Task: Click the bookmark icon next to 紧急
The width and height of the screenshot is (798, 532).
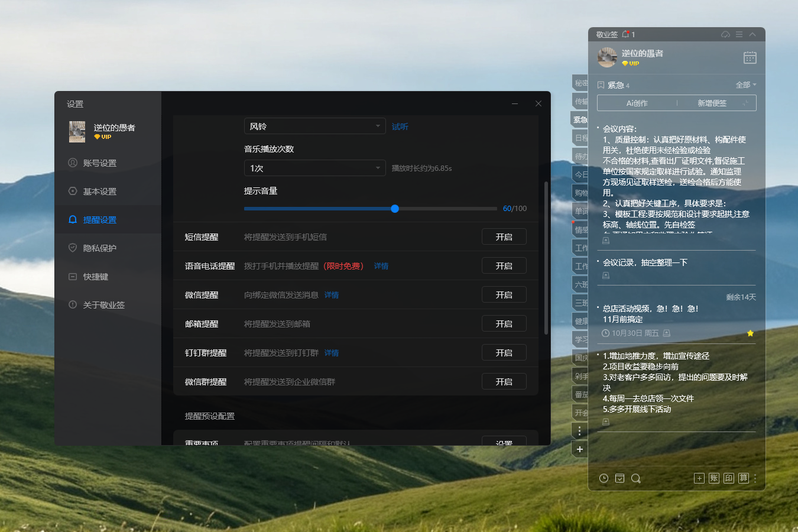Action: click(x=601, y=85)
